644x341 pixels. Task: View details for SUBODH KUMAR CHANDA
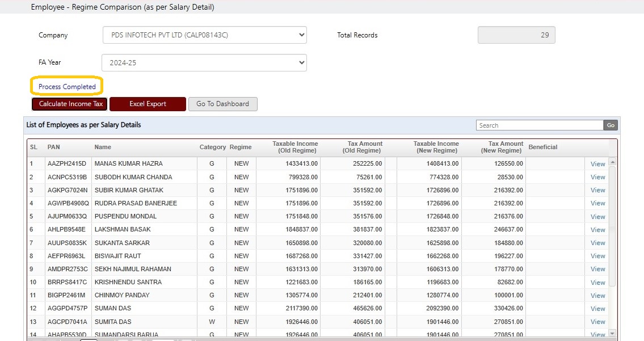(x=597, y=177)
